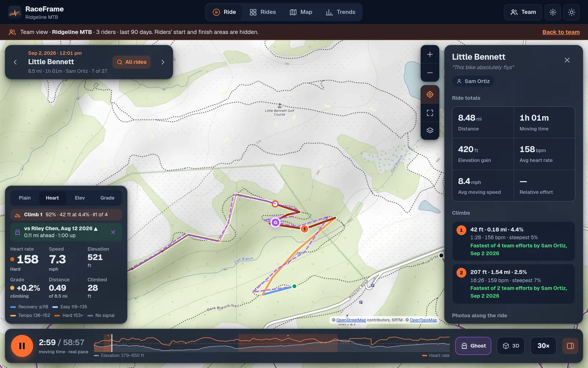Switch to 3D map view
Image resolution: width=588 pixels, height=368 pixels.
(511, 346)
